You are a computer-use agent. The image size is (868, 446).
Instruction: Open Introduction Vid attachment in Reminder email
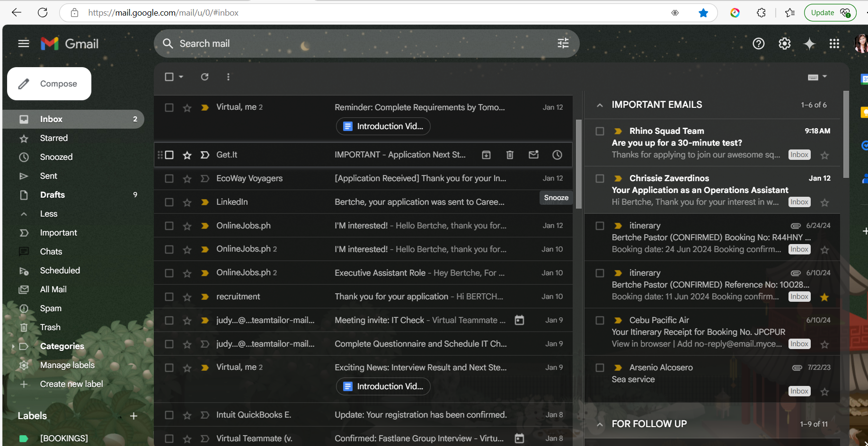tap(383, 126)
